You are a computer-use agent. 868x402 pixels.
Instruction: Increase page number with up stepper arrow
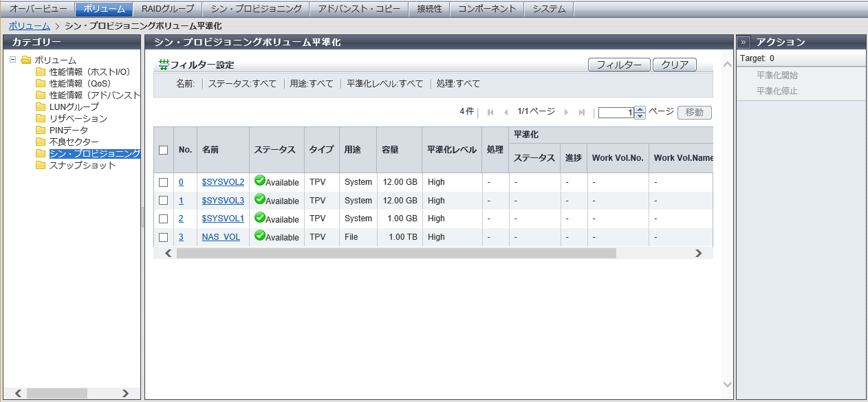click(x=640, y=109)
